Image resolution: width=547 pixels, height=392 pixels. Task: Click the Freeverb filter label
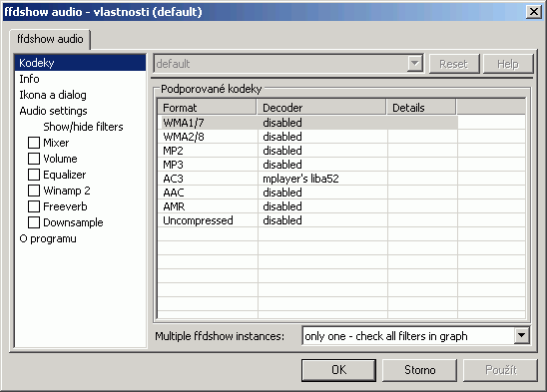click(x=65, y=206)
